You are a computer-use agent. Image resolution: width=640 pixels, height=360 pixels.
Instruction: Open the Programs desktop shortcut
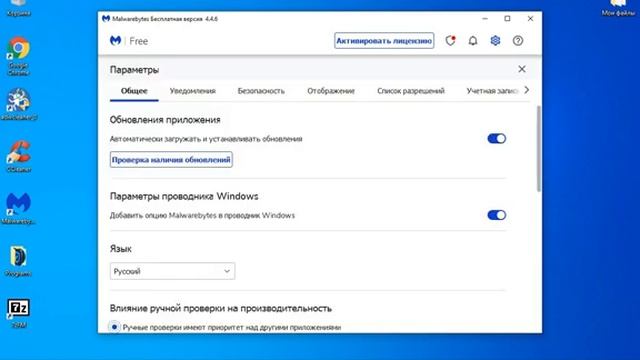(x=18, y=261)
